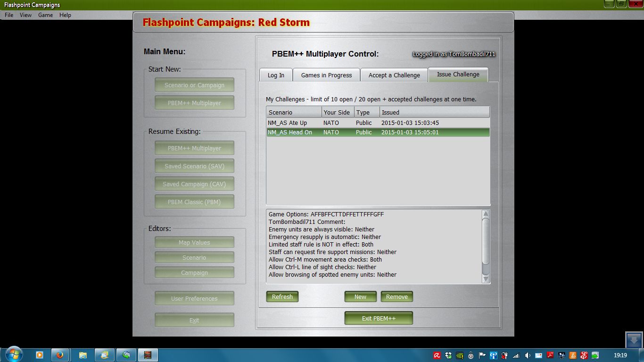The image size is (644, 362).
Task: Open the Dropbox tray icon
Action: (x=448, y=355)
